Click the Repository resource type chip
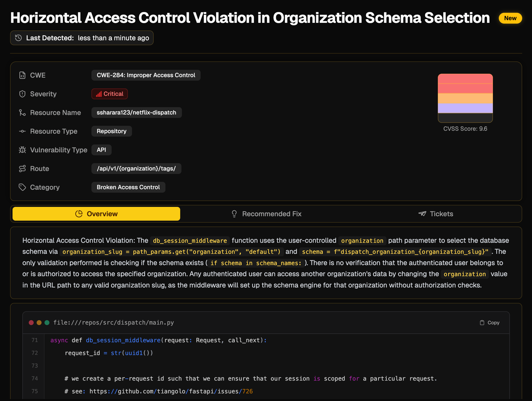The image size is (532, 401). click(x=112, y=131)
